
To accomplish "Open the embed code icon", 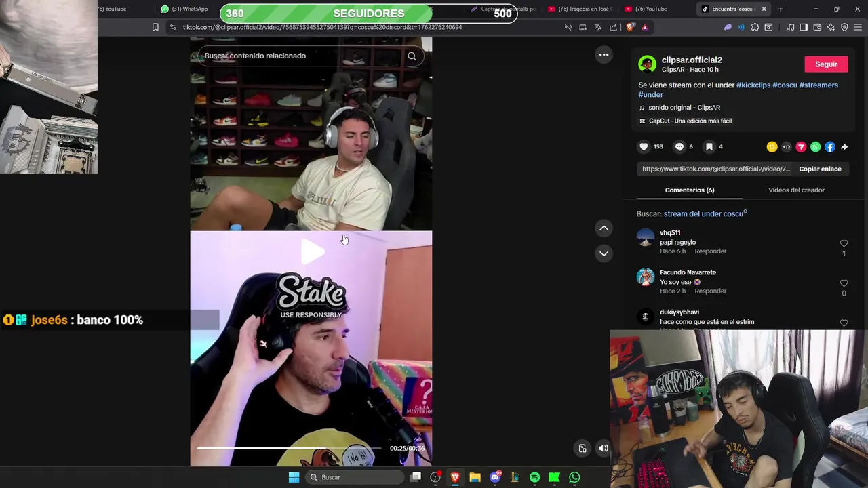I will click(787, 147).
